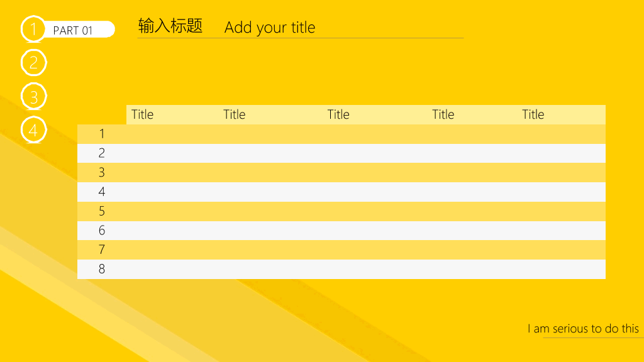
Task: Select the second Title column header
Action: tap(234, 114)
